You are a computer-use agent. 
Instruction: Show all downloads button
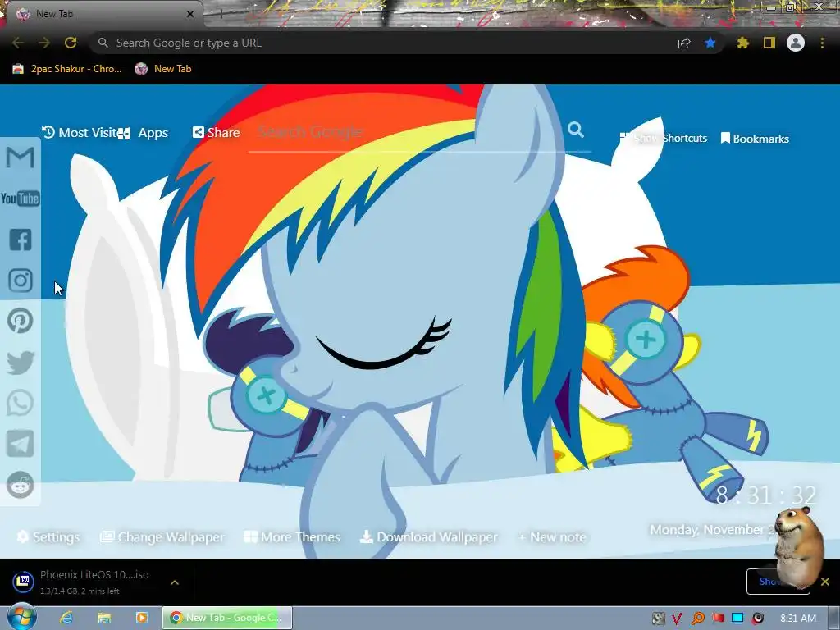(778, 582)
